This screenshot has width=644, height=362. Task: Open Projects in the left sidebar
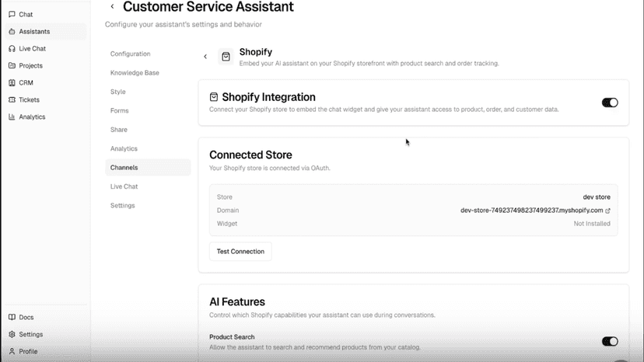44,66
